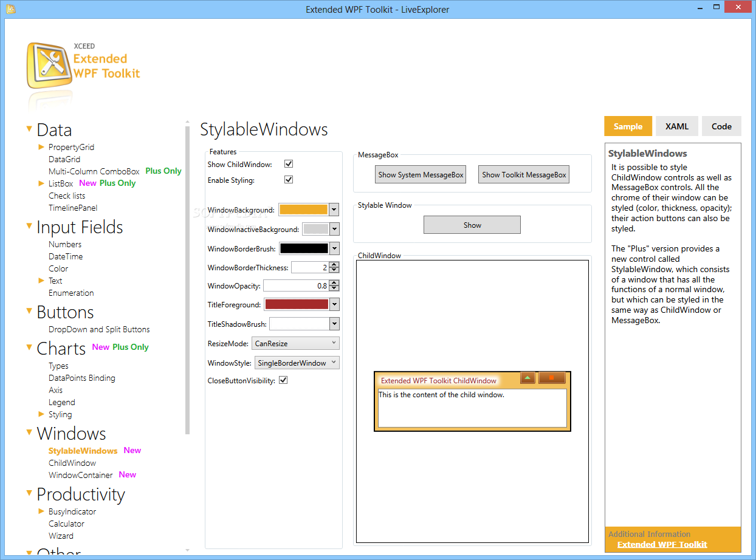Click the child window's orange square button
The width and height of the screenshot is (756, 560).
552,378
